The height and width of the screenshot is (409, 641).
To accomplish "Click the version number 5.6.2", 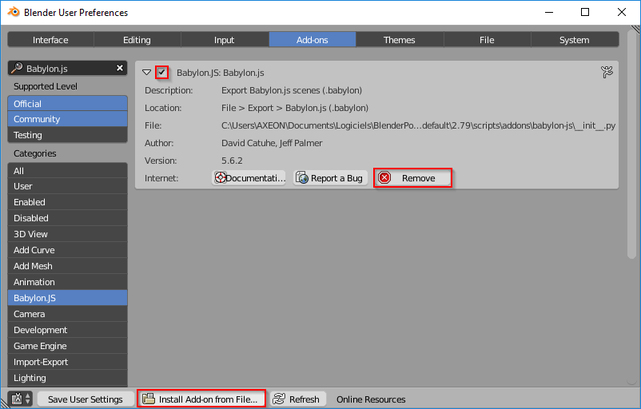I will (x=232, y=160).
